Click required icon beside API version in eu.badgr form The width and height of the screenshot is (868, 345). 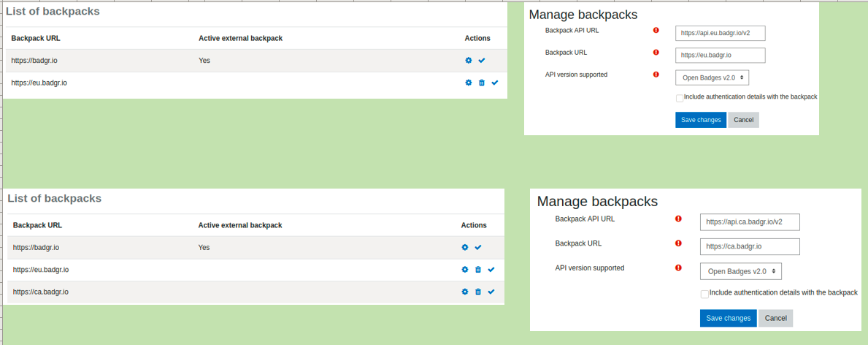(x=656, y=75)
